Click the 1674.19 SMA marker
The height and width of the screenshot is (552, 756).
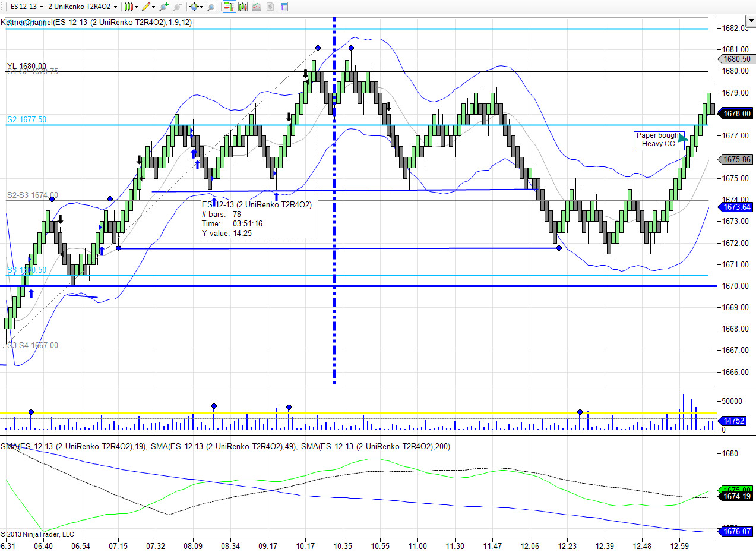pos(736,496)
